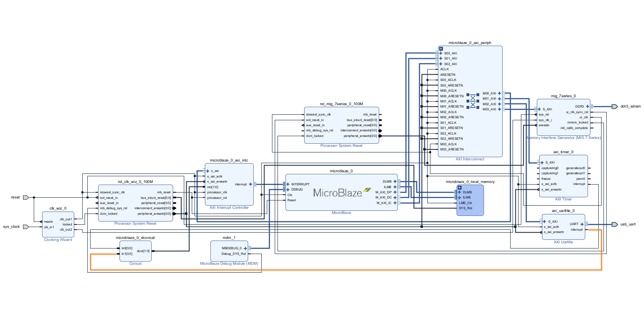Click the AXI Interrupt Controller label
Viewport: 644px width, 312px height.
point(229,208)
